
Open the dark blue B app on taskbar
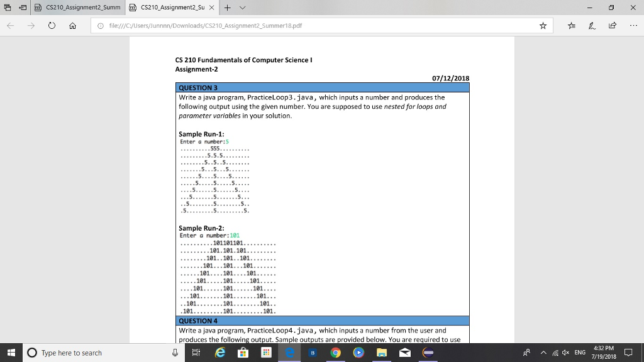[313, 353]
